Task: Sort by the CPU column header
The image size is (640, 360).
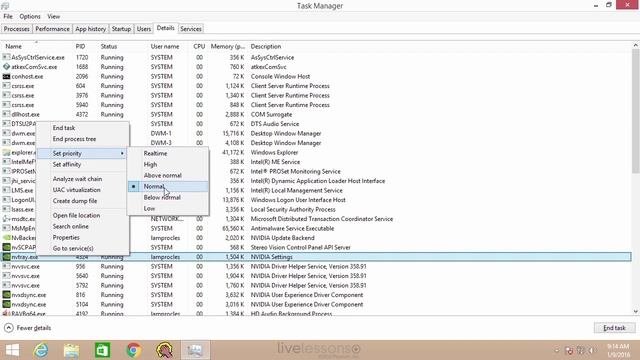Action: pos(199,47)
